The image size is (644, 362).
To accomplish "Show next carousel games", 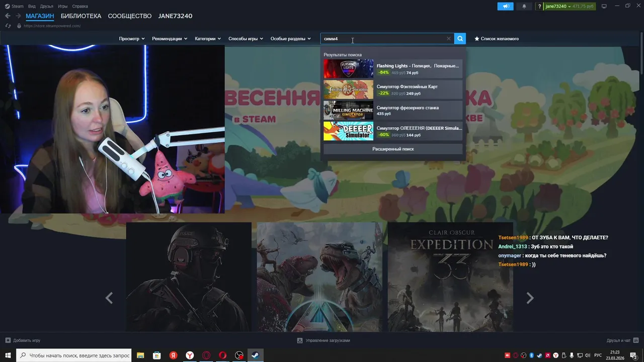I will 530,298.
